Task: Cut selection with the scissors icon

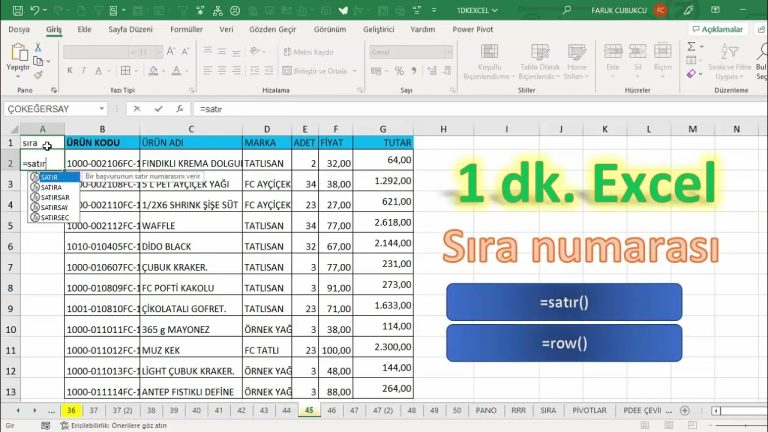Action: [x=38, y=48]
